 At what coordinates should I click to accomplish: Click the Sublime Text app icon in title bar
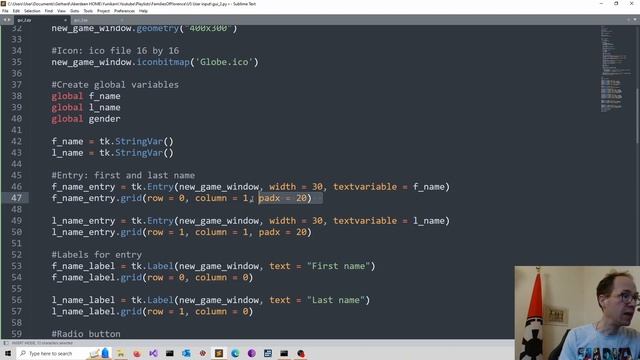(3, 4)
